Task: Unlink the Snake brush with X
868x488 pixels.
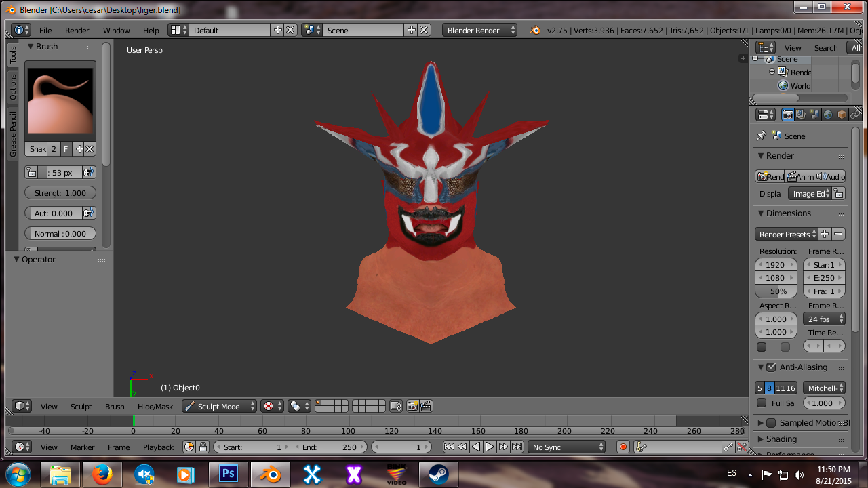Action: [90, 149]
